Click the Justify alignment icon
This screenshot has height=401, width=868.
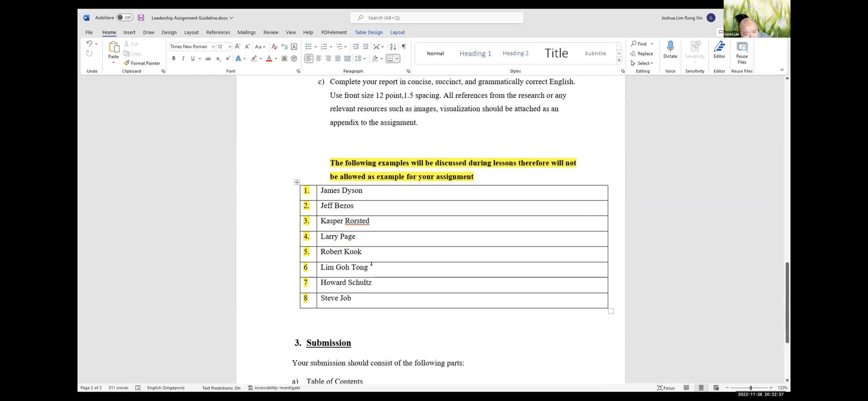point(338,59)
